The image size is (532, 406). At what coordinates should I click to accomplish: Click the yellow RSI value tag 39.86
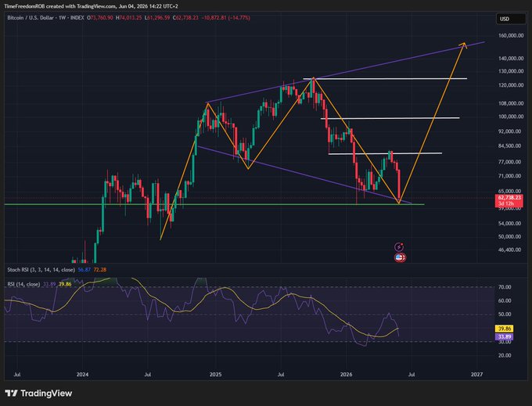pyautogui.click(x=504, y=329)
